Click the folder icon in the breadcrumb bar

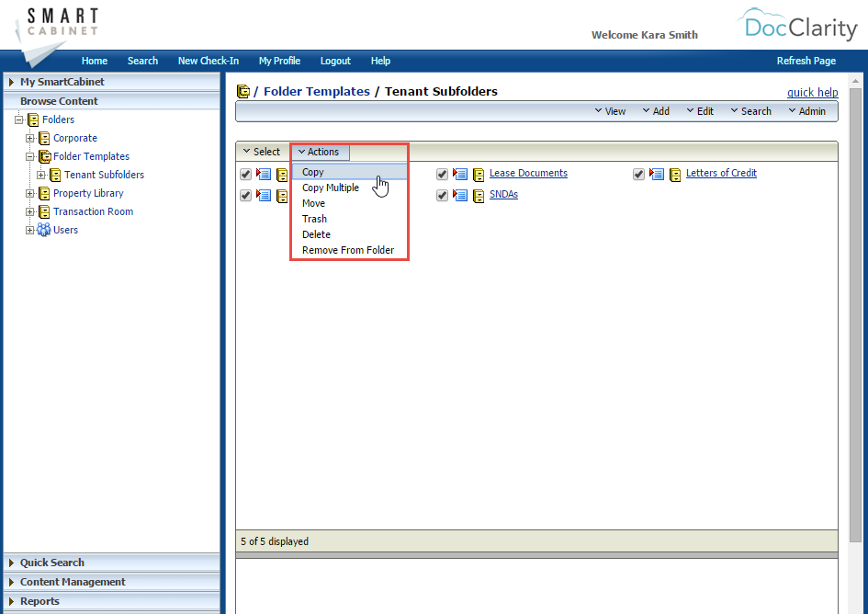click(x=244, y=91)
